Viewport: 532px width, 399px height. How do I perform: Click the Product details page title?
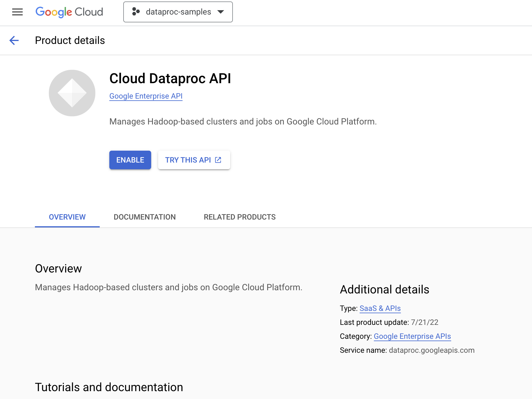pyautogui.click(x=70, y=40)
